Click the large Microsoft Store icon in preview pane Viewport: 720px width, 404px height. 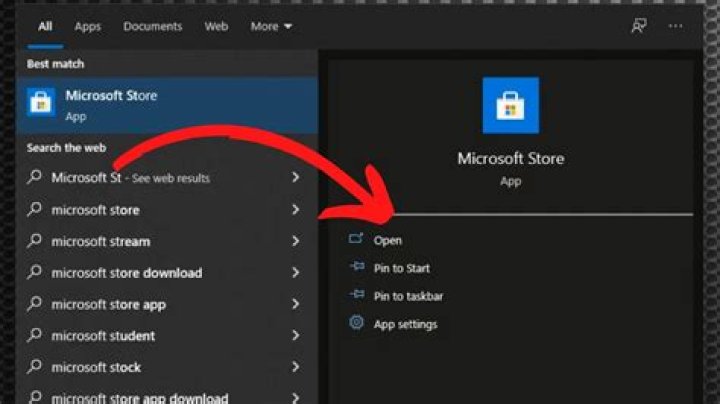tap(511, 106)
